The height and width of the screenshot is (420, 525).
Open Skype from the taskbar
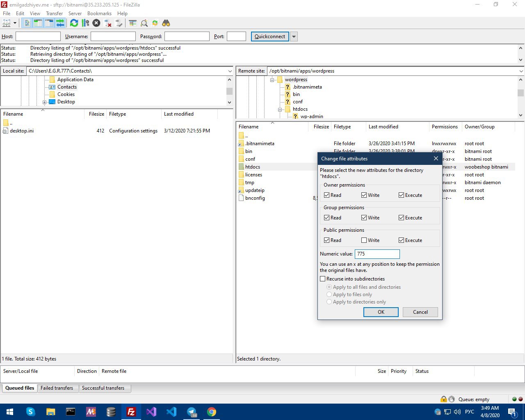(x=31, y=412)
